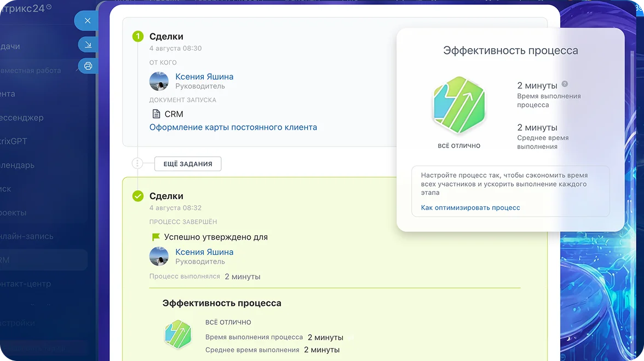
Task: Click the print icon button
Action: pos(88,66)
